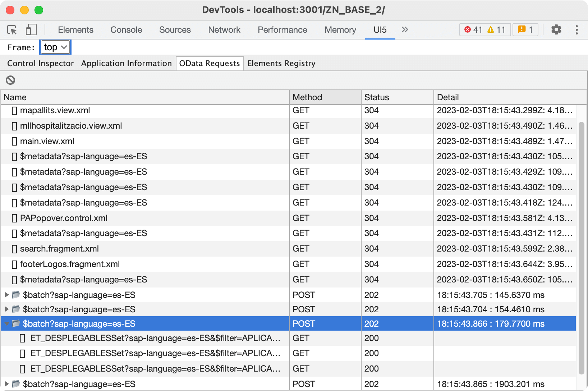
Task: Select the PAPopover.control.xml request
Action: [64, 218]
